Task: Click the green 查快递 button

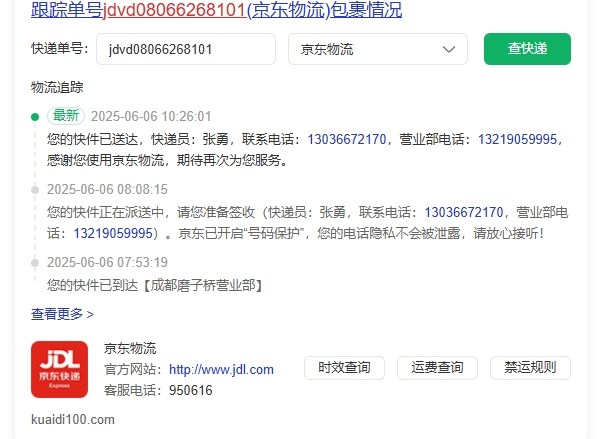Action: click(x=527, y=49)
